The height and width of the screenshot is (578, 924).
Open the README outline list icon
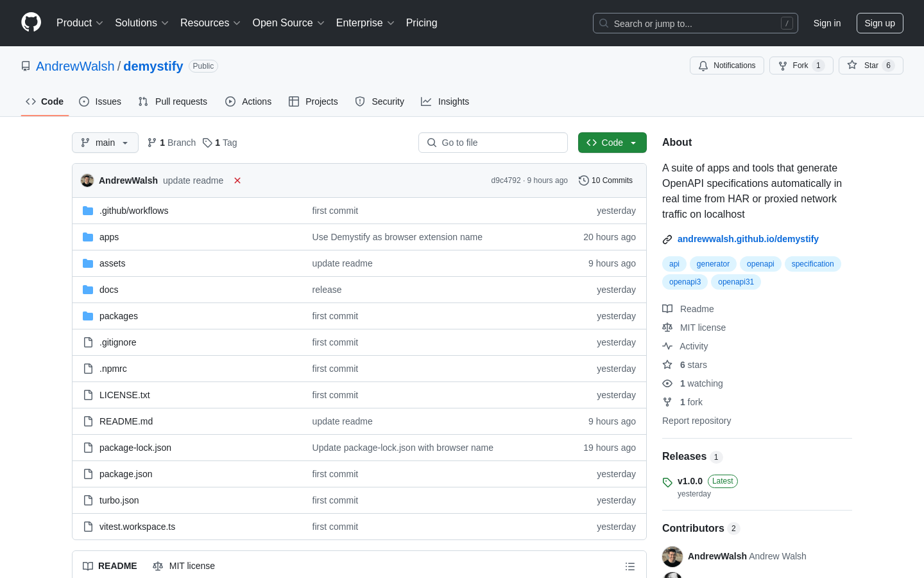pyautogui.click(x=630, y=566)
